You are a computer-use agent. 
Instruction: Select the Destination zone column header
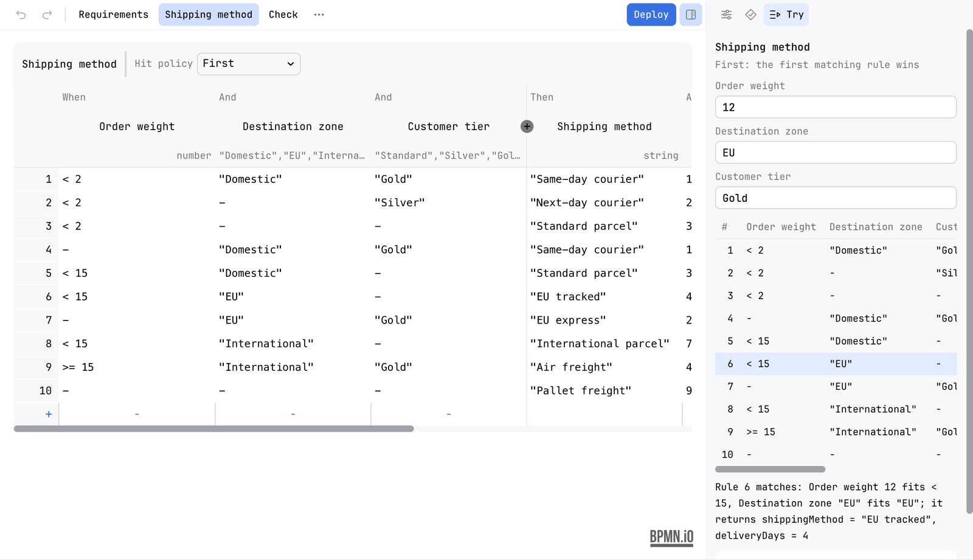pyautogui.click(x=293, y=126)
